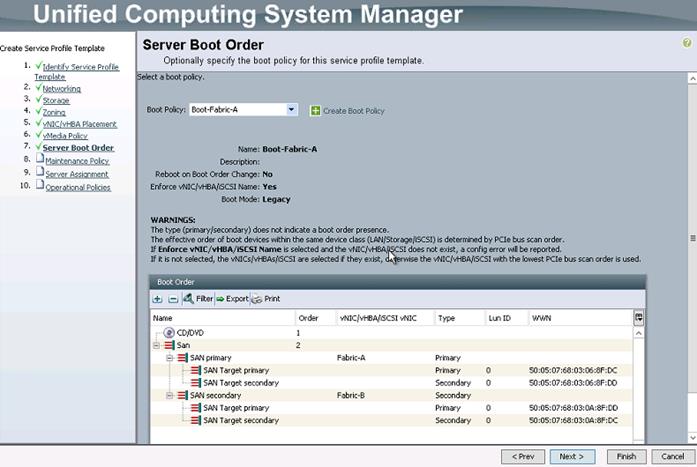
Task: Click the Operational Policies page icon
Action: 40,185
